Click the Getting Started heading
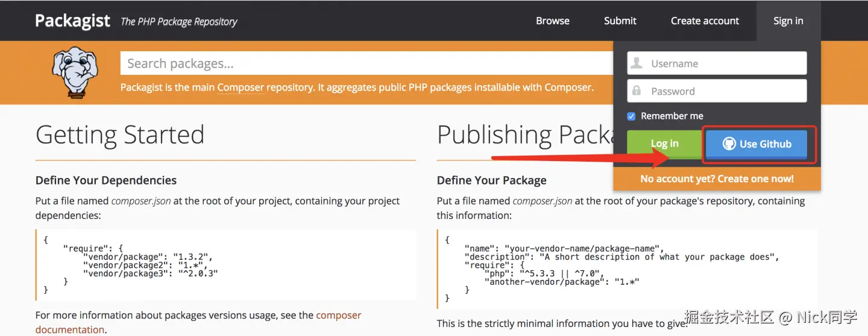Screen dimensions: 868x336 tap(120, 135)
